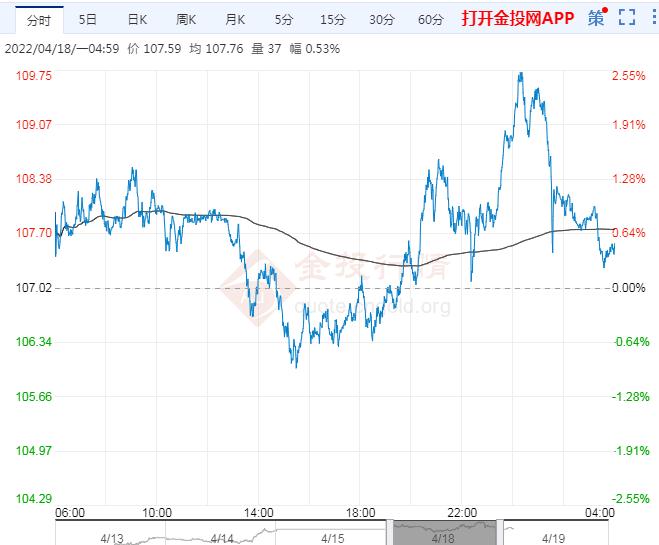Select the 30分 interval tab
The height and width of the screenshot is (545, 659).
click(382, 19)
